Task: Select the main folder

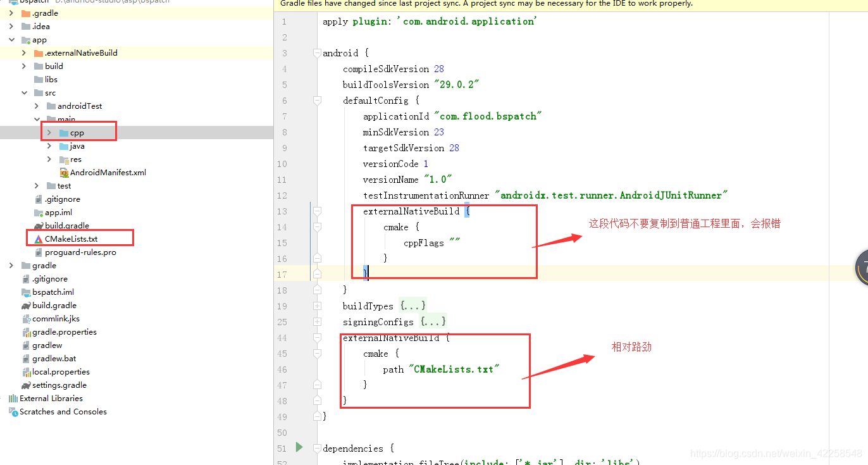Action: [66, 120]
